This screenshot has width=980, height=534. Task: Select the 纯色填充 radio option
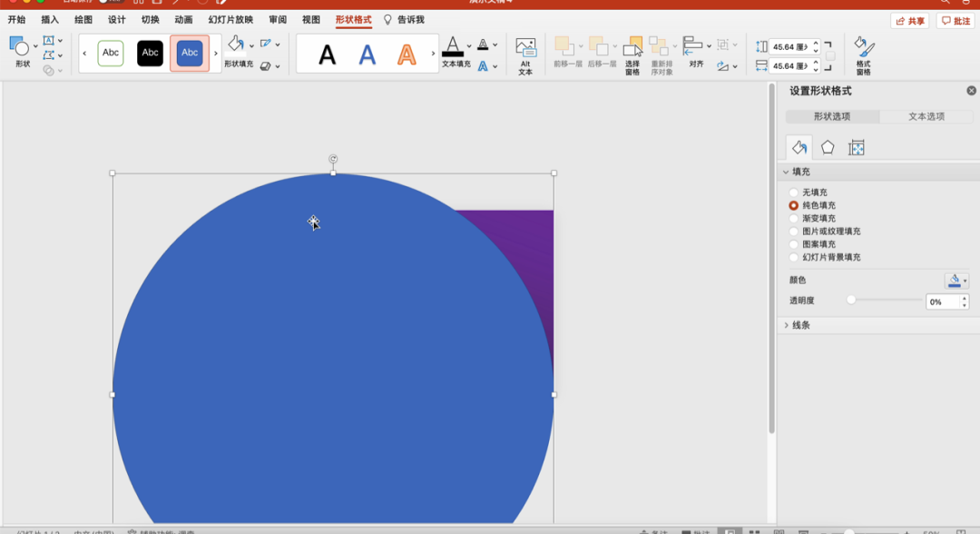[794, 205]
